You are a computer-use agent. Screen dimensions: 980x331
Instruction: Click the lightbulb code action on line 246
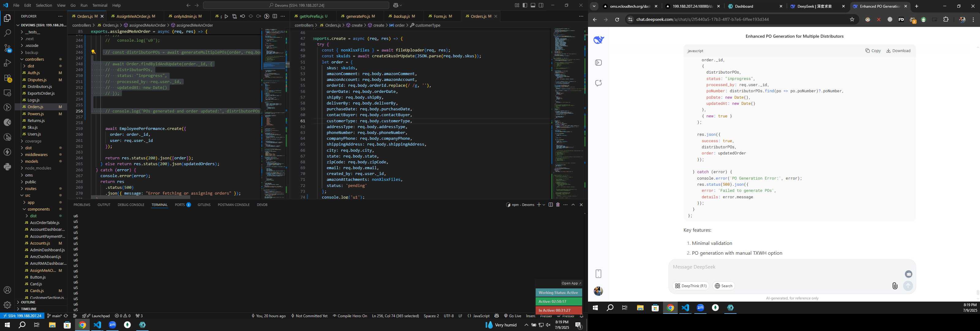(x=93, y=52)
